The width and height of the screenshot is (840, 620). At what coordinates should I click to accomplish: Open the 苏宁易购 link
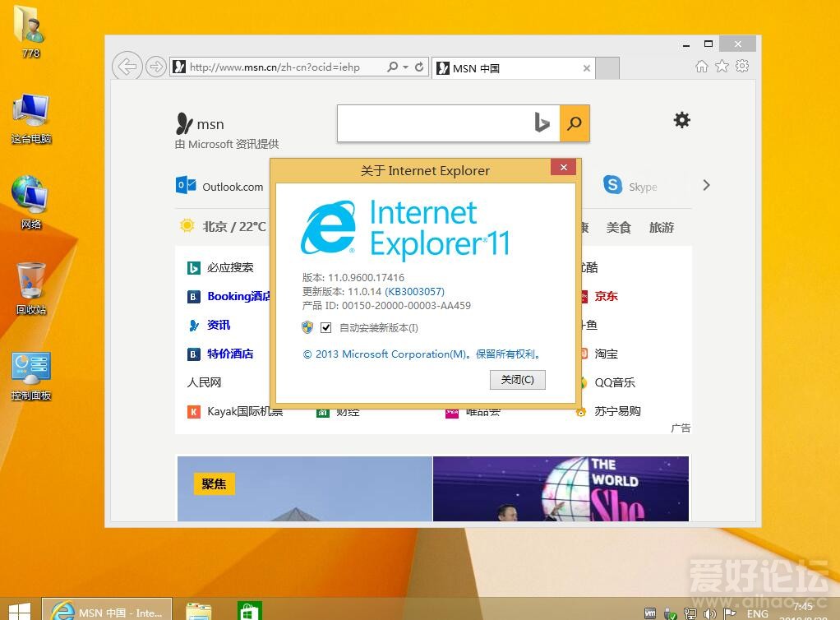[617, 411]
